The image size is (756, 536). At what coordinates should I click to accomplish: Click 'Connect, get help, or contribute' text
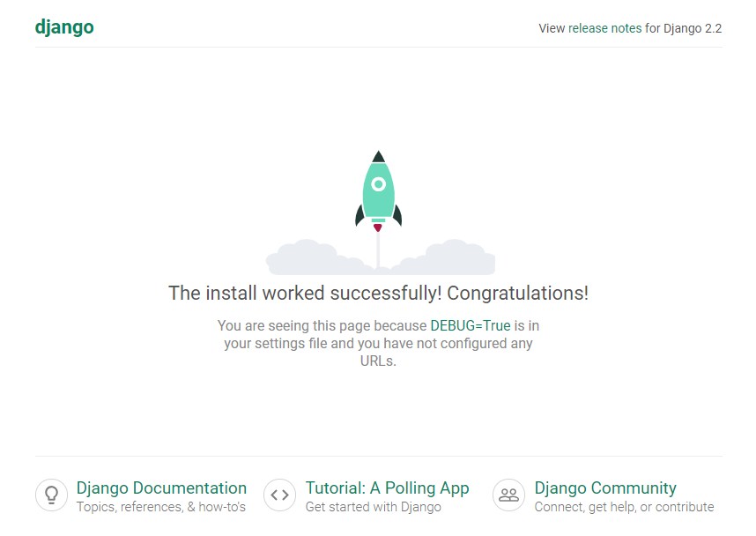[624, 507]
